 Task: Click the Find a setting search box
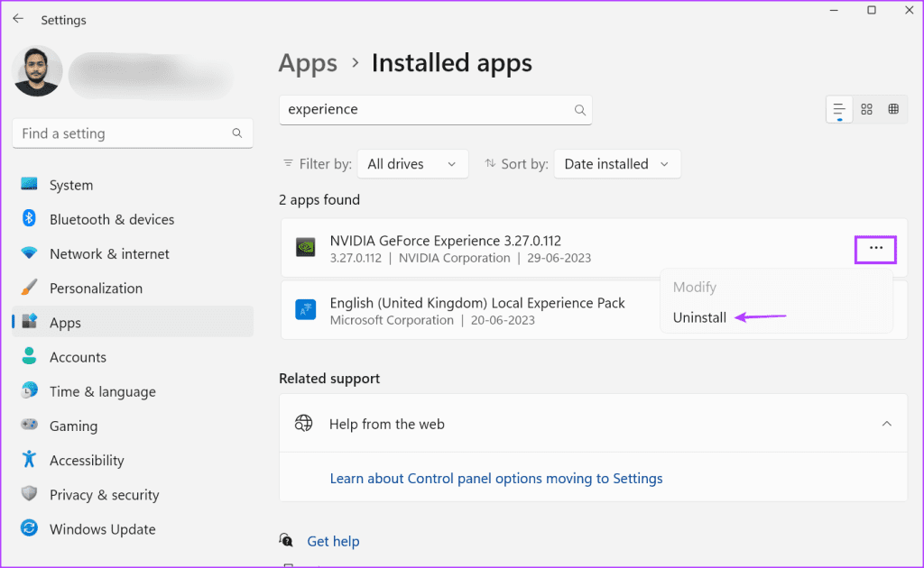(132, 133)
